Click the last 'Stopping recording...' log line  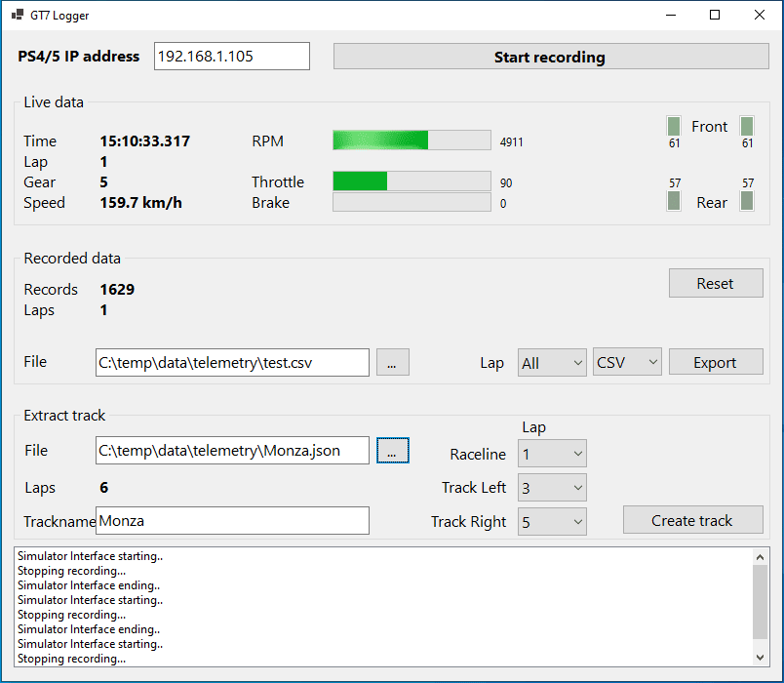click(x=71, y=659)
